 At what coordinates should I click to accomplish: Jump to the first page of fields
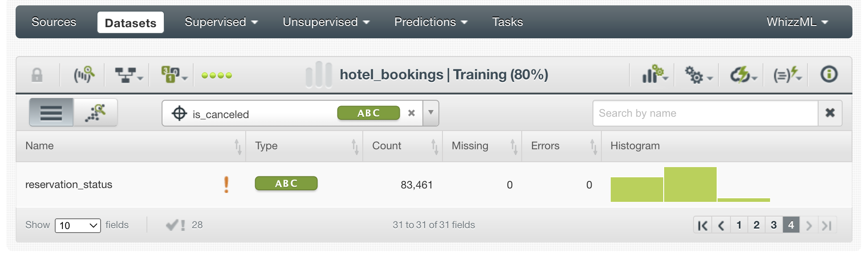(x=702, y=225)
